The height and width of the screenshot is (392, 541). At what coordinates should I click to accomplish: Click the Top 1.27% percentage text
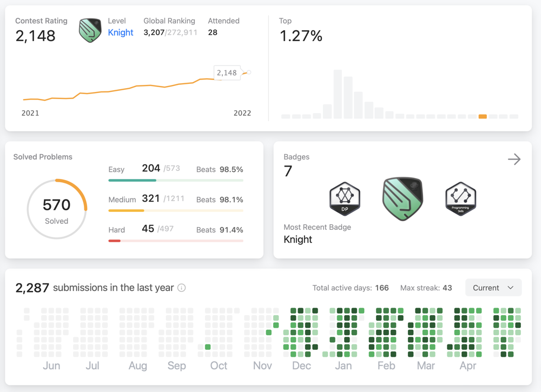301,36
